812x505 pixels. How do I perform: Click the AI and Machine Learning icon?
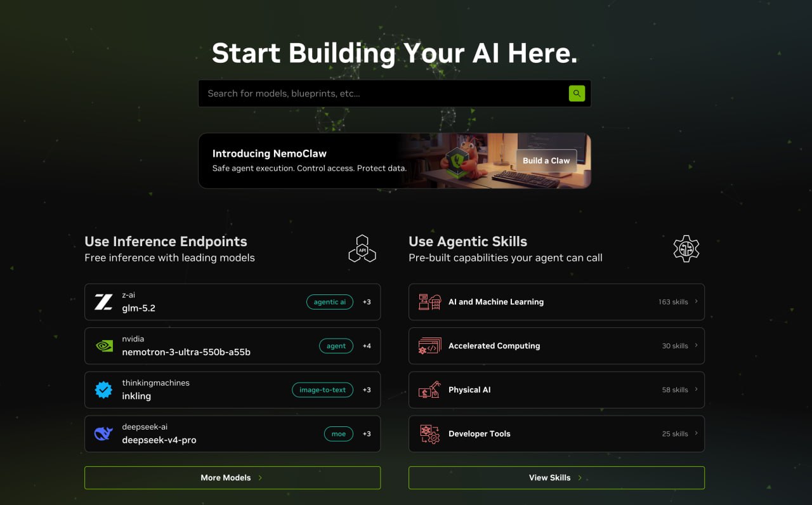429,302
